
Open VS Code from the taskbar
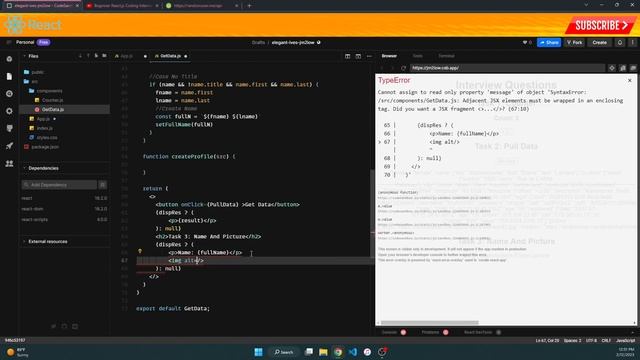[353, 352]
